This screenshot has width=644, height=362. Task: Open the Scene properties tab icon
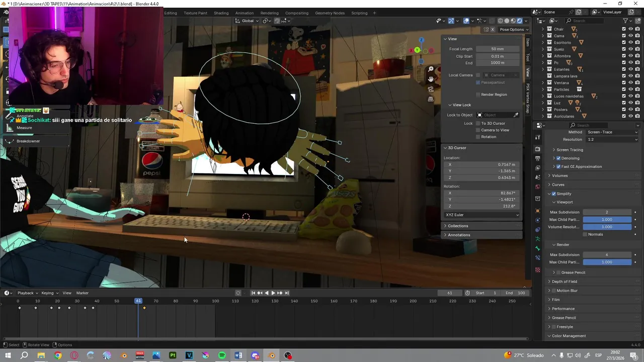click(x=537, y=177)
